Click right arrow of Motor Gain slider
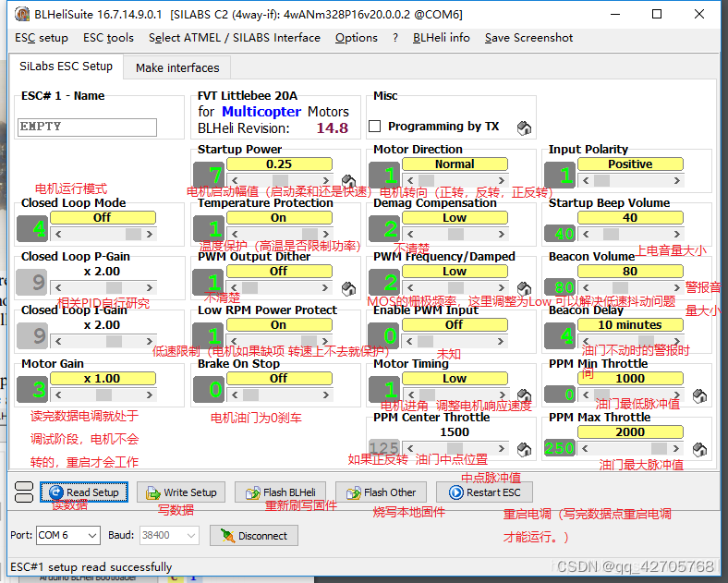Image resolution: width=728 pixels, height=583 pixels. (x=149, y=395)
